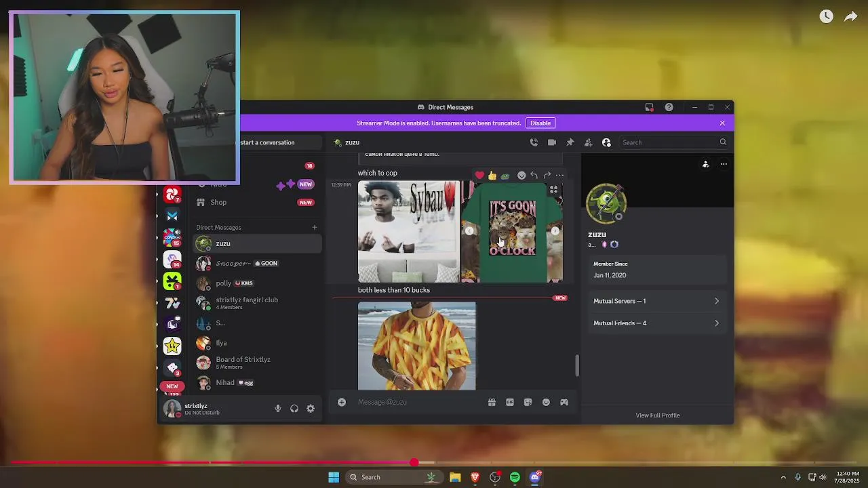Image resolution: width=868 pixels, height=488 pixels.
Task: Click the Search field in Discord header
Action: tap(674, 142)
